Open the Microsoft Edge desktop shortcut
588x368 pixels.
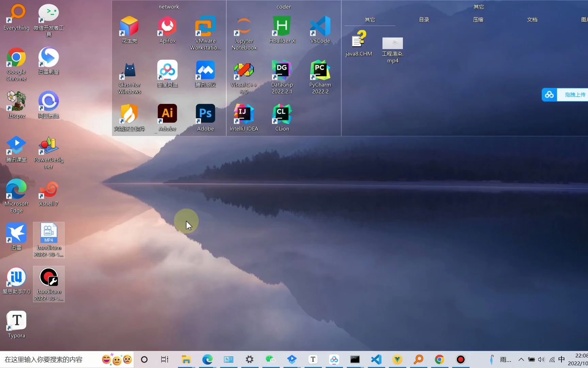click(x=16, y=196)
